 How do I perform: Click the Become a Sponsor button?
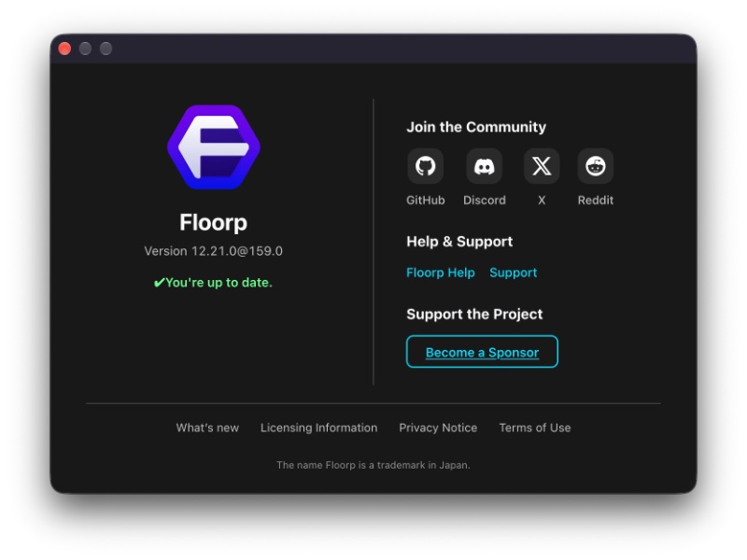(482, 352)
